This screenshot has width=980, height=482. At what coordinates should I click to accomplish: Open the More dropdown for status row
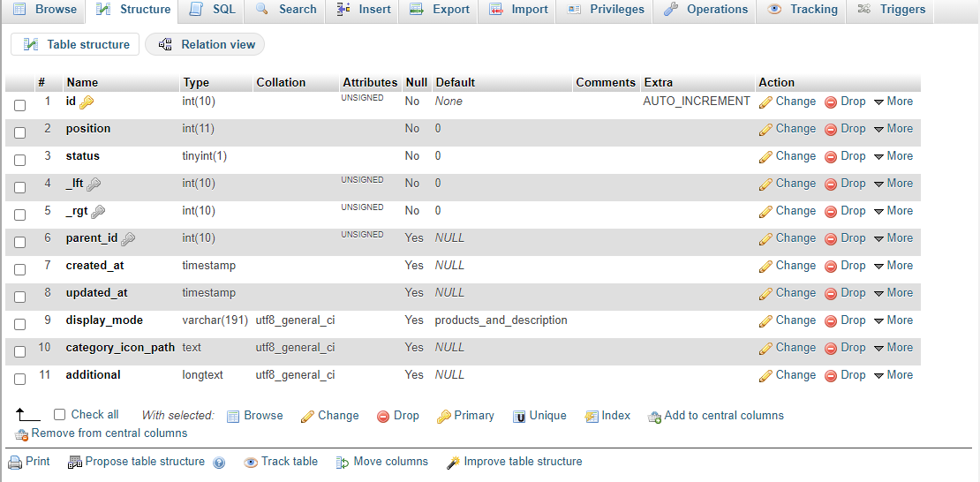(x=893, y=156)
